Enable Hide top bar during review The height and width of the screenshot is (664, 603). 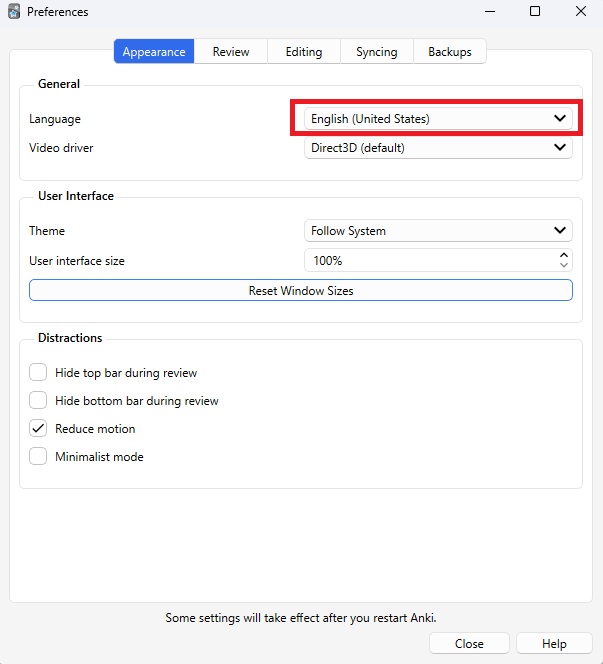tap(38, 373)
